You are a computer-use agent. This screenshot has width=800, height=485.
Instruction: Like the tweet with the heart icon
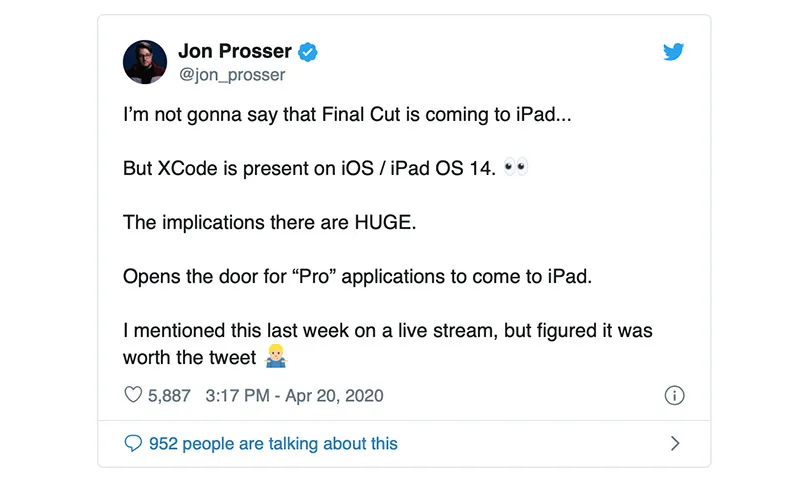pyautogui.click(x=134, y=396)
